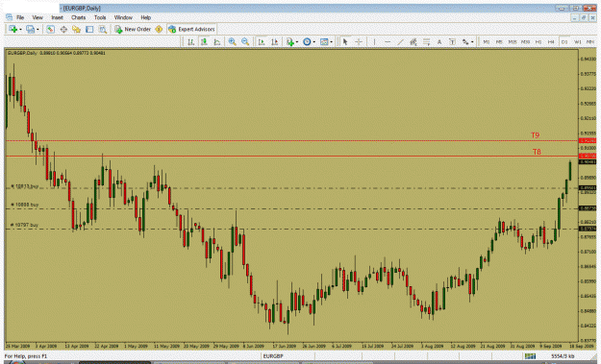Expand the Arrows tool dropdown
The height and width of the screenshot is (364, 601).
[472, 42]
